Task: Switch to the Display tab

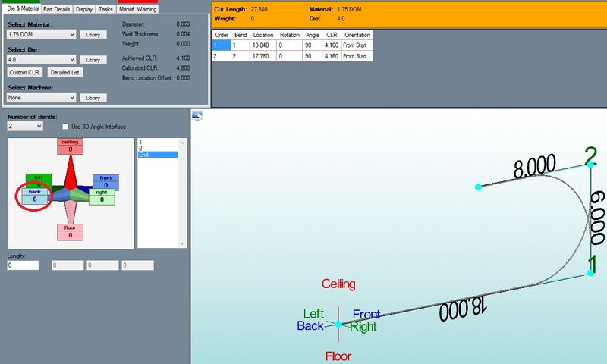Action: (x=84, y=9)
